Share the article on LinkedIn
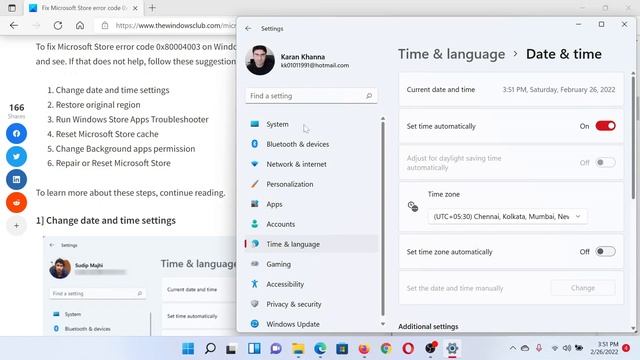640x360 pixels. (x=16, y=180)
